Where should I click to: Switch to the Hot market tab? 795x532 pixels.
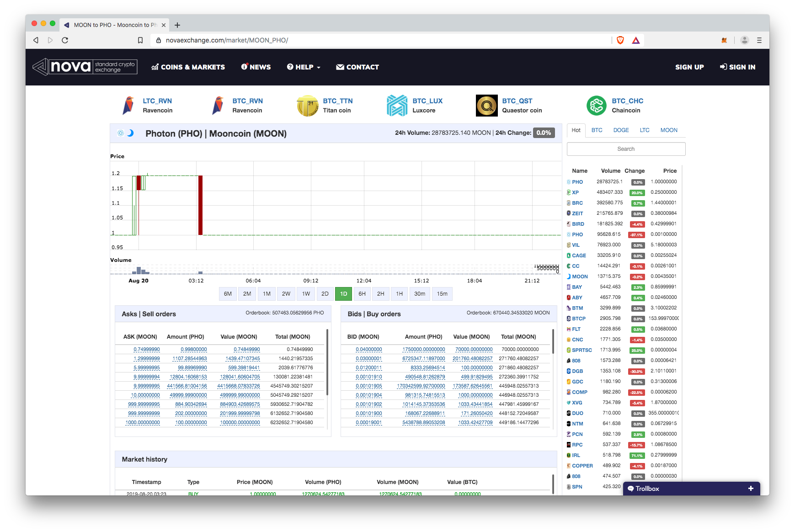[x=576, y=130]
